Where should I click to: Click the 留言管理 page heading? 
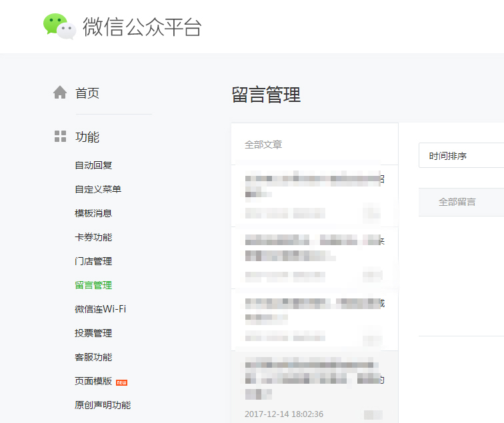click(x=266, y=95)
